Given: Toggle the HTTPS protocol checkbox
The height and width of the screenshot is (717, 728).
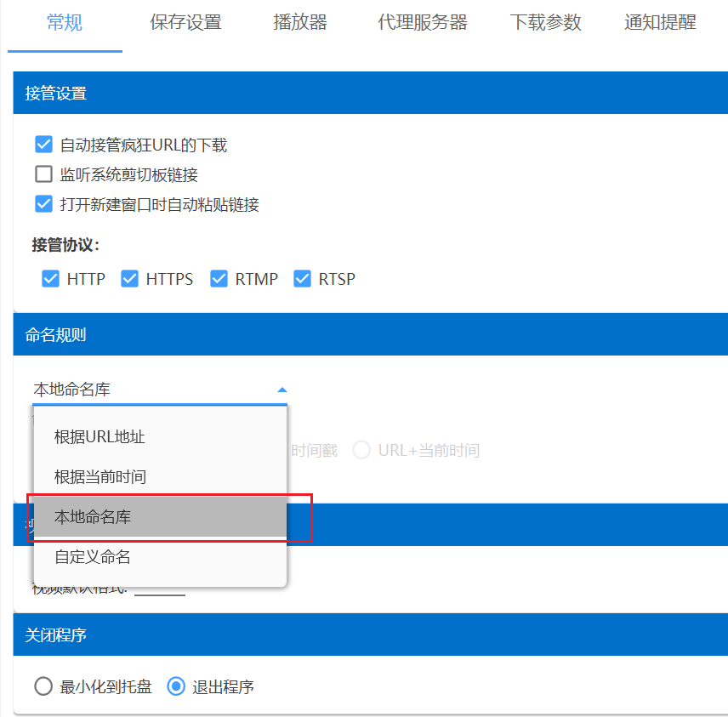Looking at the screenshot, I should (x=129, y=279).
